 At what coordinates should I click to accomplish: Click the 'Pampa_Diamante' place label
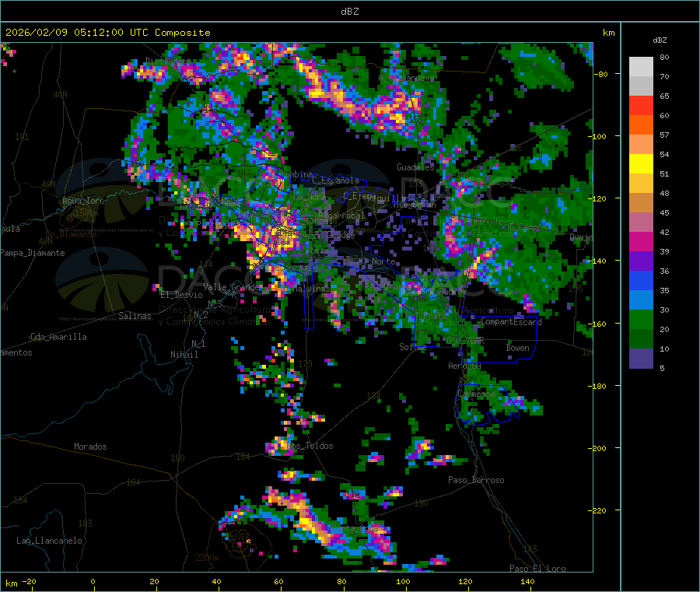click(33, 253)
